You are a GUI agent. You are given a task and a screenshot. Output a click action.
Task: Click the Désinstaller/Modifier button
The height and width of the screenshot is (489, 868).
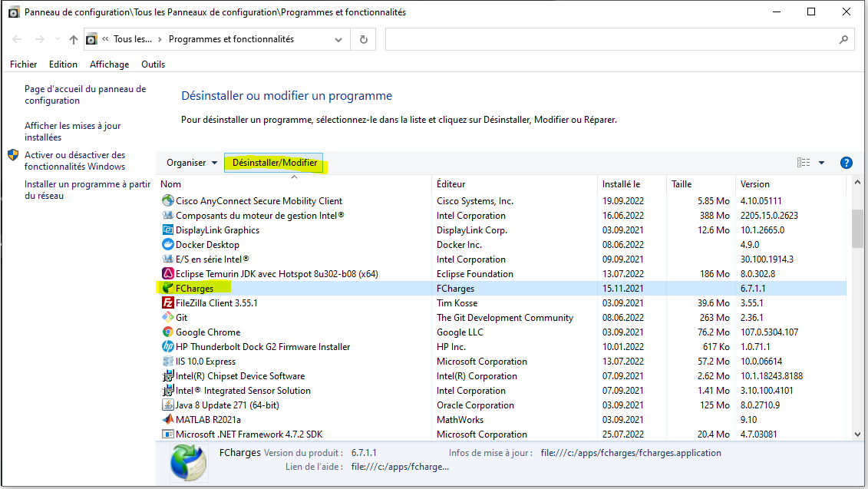[x=275, y=163]
